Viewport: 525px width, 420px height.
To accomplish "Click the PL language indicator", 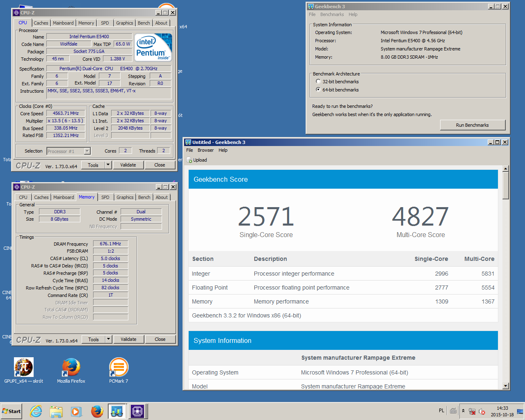I will tap(441, 411).
